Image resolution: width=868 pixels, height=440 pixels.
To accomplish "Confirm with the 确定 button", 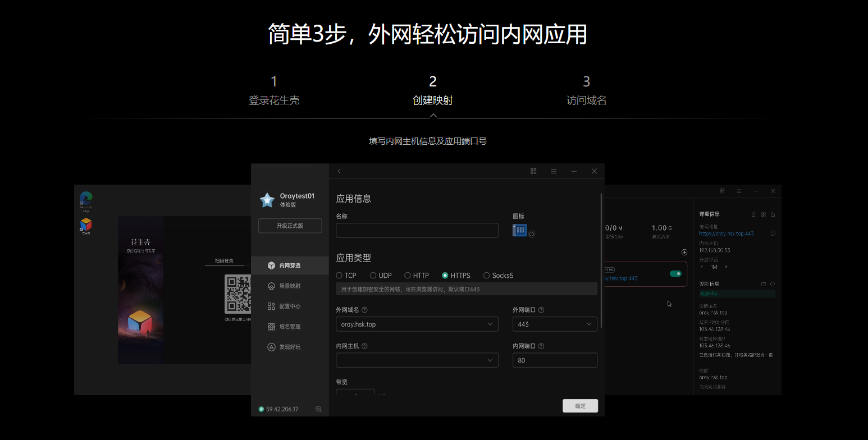I will coord(580,406).
